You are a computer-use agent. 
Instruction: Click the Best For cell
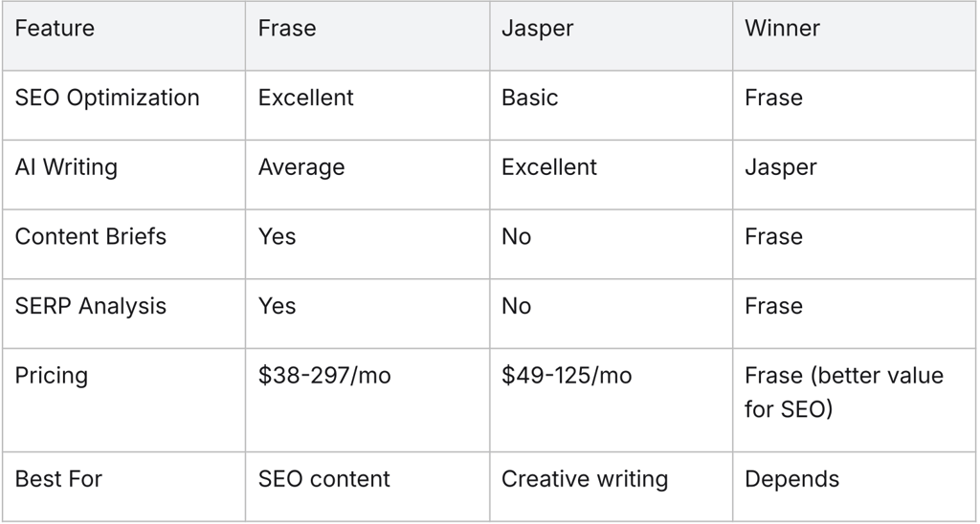tap(57, 479)
